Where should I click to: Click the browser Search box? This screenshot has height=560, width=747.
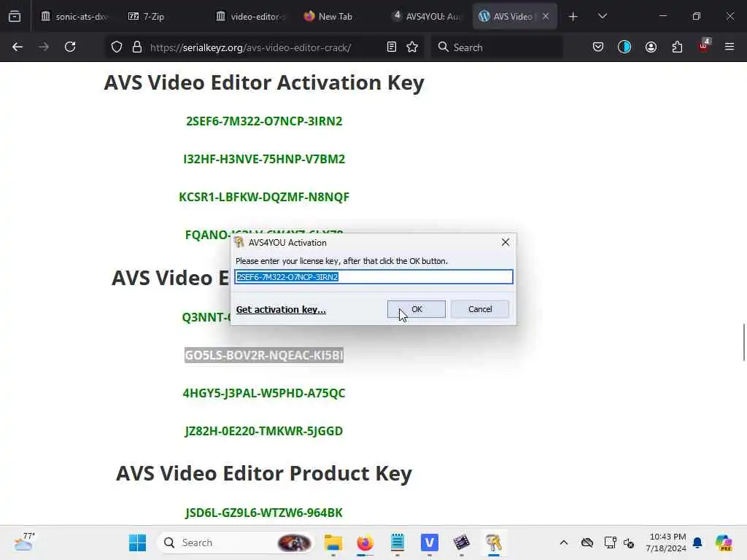click(x=498, y=47)
